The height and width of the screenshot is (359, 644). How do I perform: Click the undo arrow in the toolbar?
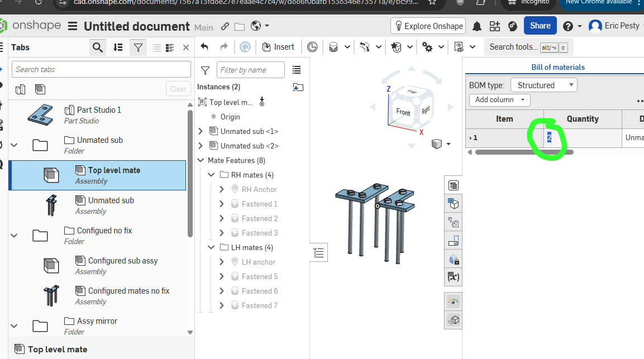pos(204,47)
